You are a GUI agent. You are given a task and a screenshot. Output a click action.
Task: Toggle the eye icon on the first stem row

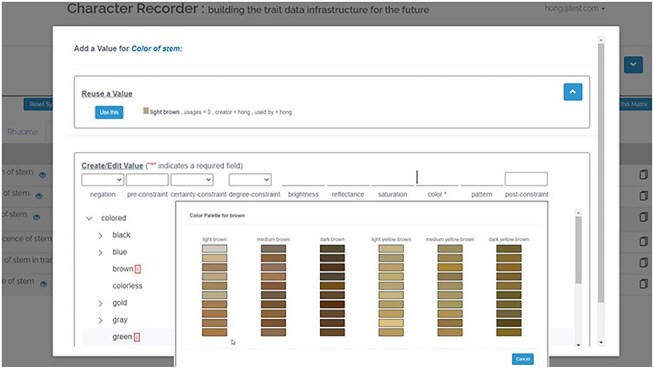(42, 175)
